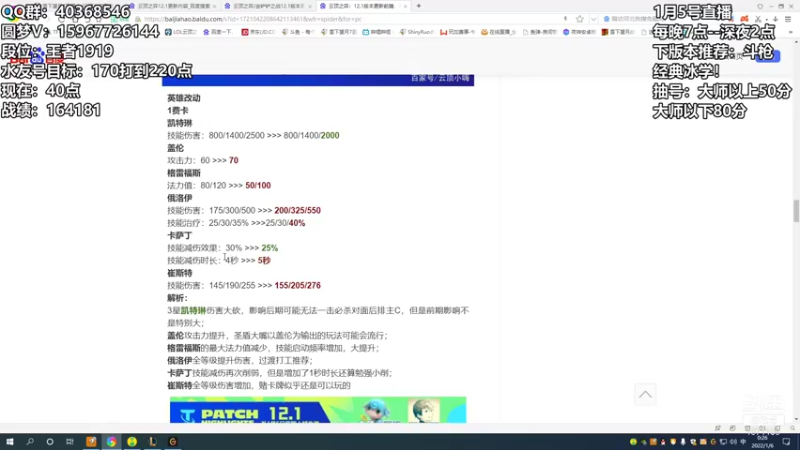Bookmark this page with the star icon
Screen dimensions: 800x450
[x=580, y=19]
